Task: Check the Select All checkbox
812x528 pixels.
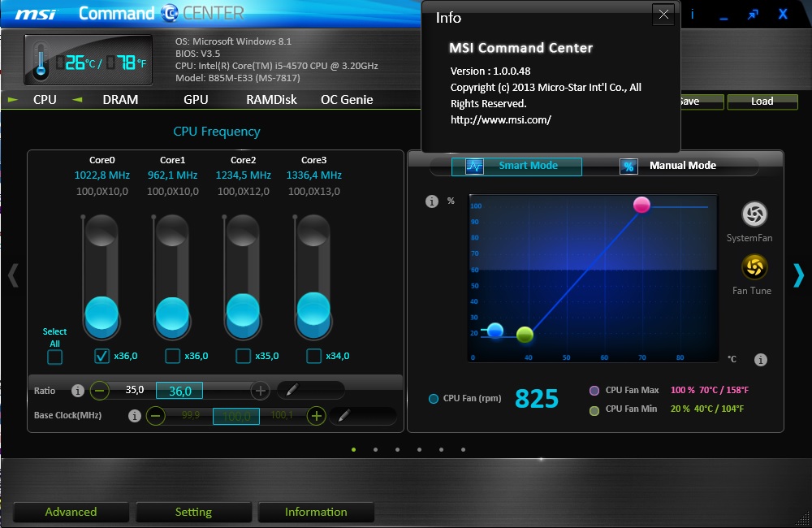Action: (54, 357)
